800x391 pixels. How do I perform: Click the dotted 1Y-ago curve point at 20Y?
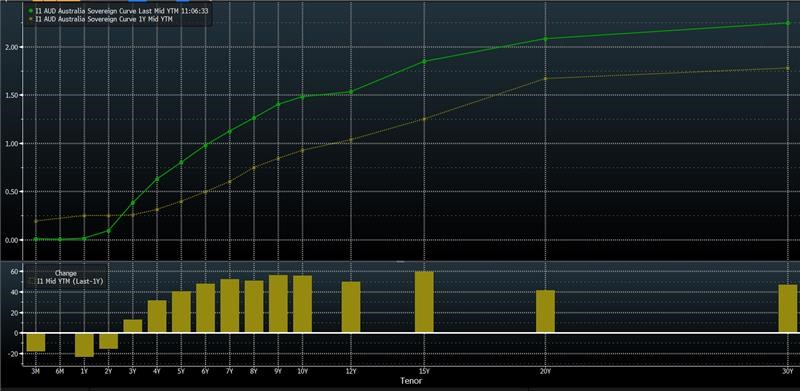545,79
